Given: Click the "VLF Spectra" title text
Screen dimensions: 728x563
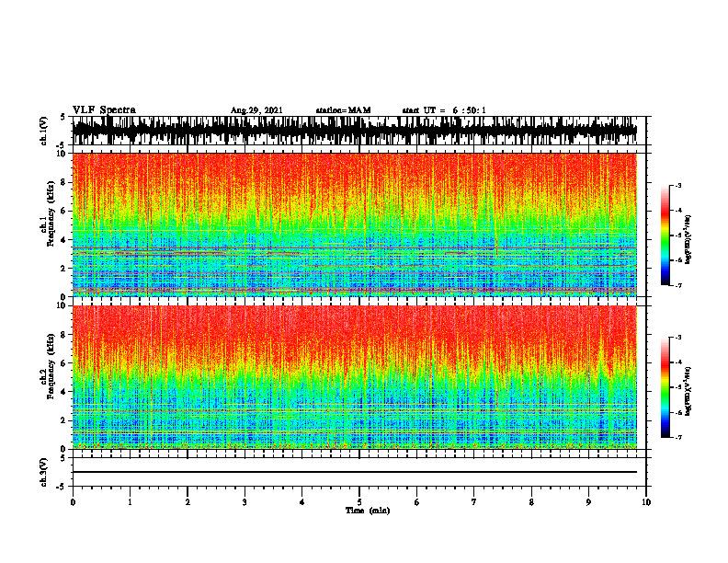Looking at the screenshot, I should pyautogui.click(x=104, y=110).
